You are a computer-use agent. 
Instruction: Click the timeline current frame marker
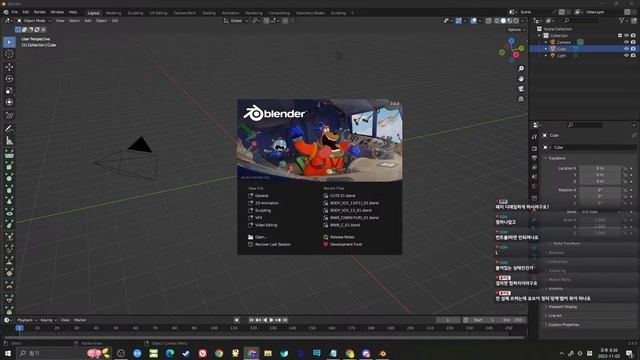tap(19, 328)
